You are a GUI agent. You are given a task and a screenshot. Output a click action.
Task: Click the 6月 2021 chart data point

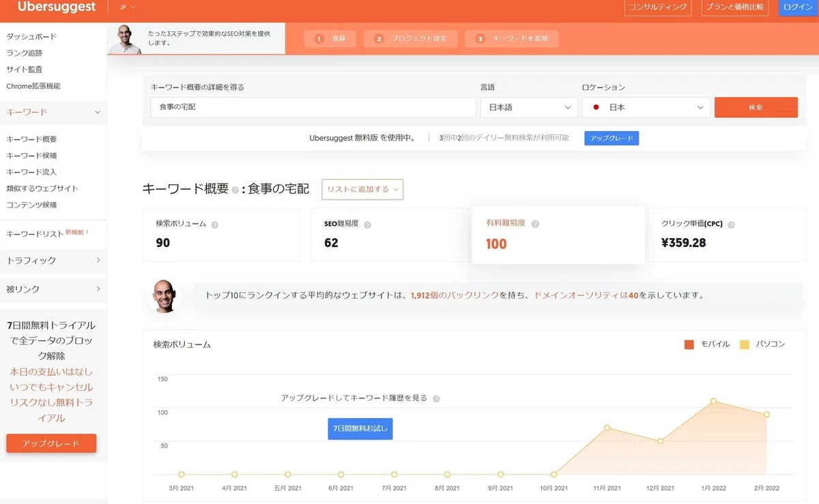[341, 474]
